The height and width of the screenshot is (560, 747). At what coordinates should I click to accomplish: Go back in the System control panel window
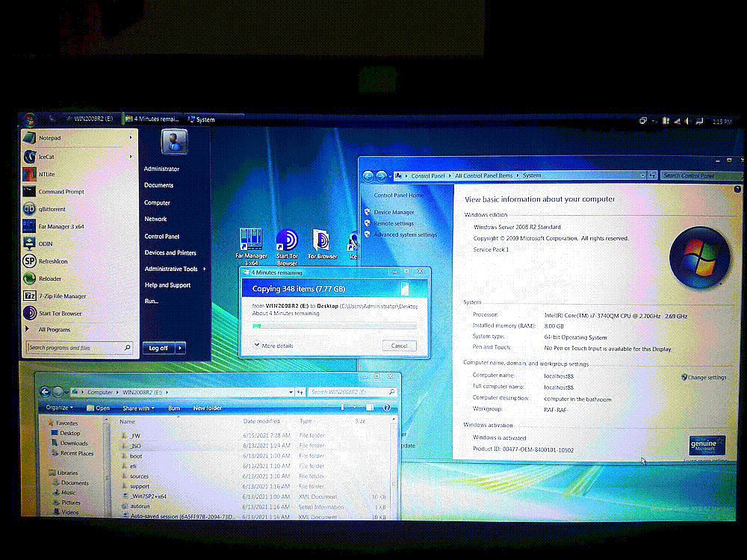point(368,176)
